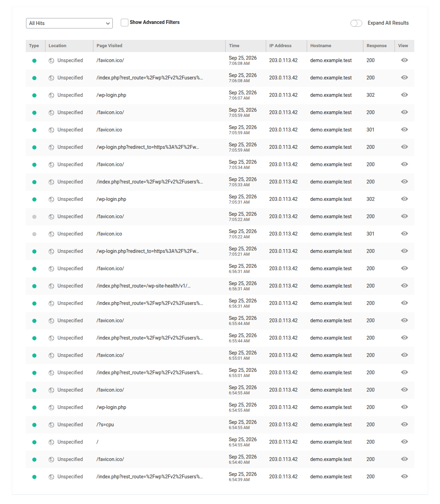Click eye icon for /favicon.ico/ hit at 6:54:40 AM
Image resolution: width=440 pixels, height=504 pixels.
404,459
